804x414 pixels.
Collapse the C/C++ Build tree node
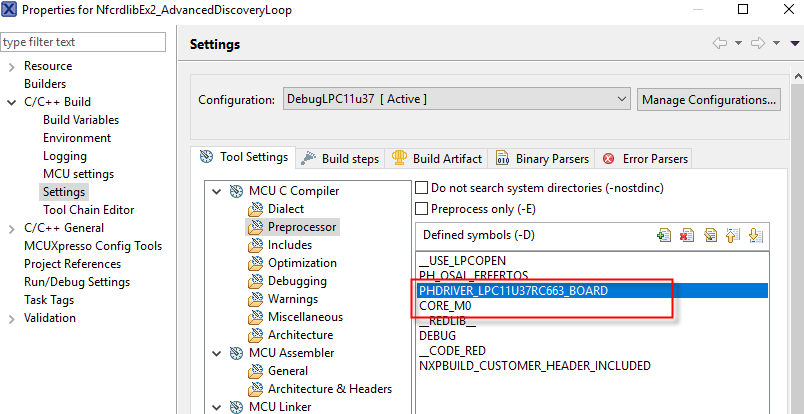11,102
